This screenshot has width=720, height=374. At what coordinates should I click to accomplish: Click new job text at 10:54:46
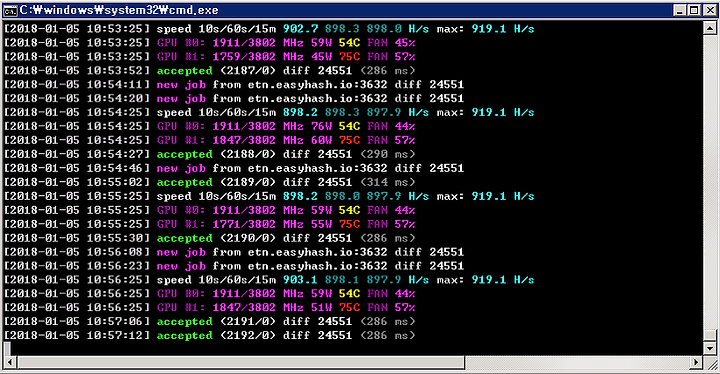pyautogui.click(x=181, y=168)
